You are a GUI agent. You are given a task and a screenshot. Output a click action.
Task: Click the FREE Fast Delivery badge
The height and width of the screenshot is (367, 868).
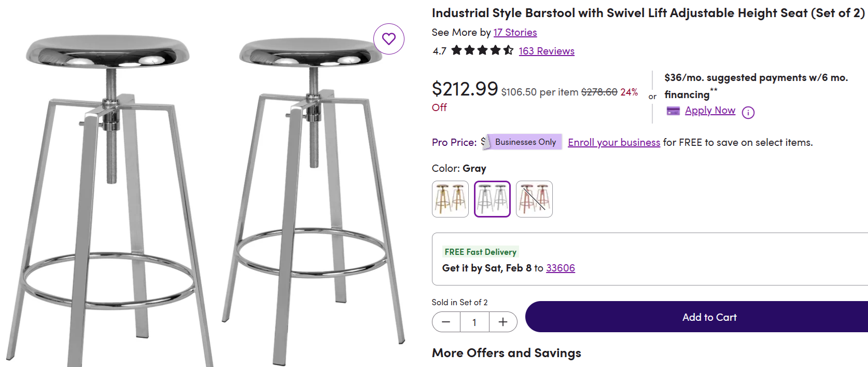click(x=480, y=252)
